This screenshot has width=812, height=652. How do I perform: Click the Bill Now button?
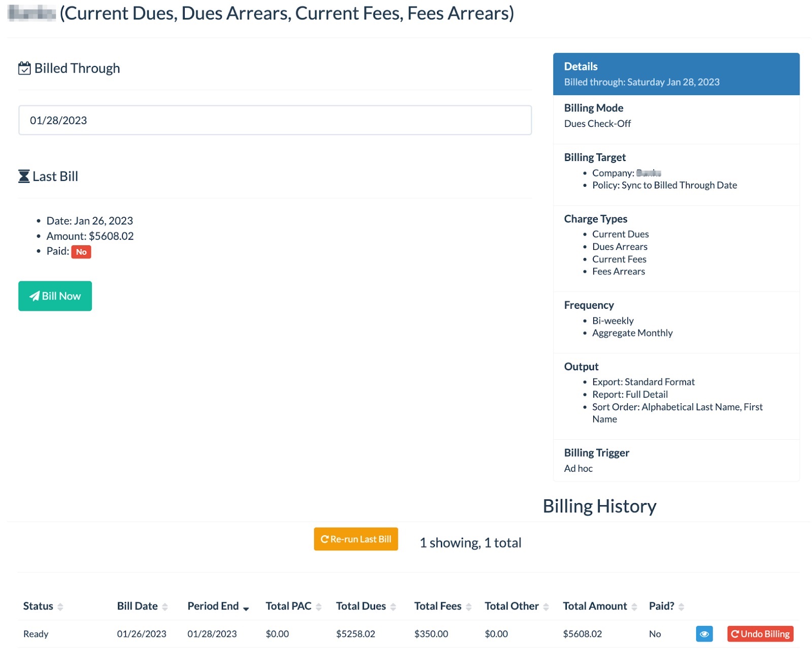55,296
